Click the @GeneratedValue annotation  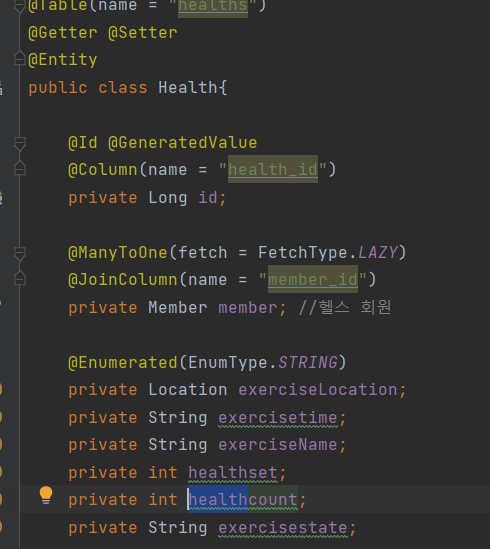click(x=183, y=143)
